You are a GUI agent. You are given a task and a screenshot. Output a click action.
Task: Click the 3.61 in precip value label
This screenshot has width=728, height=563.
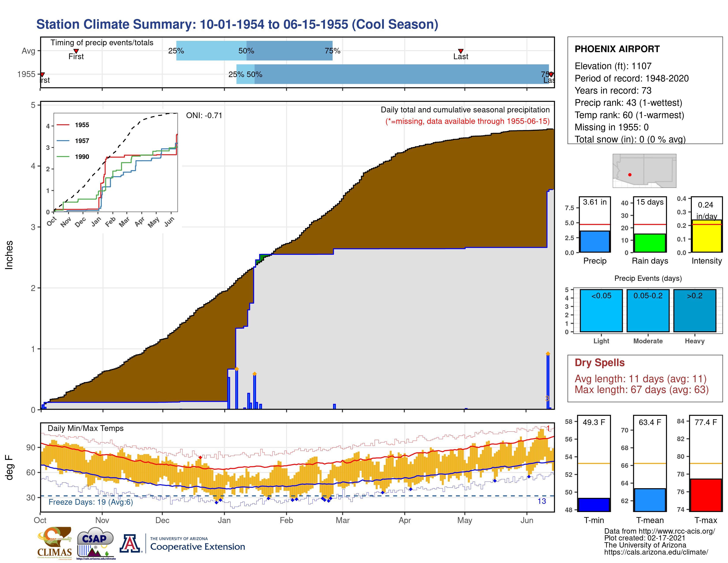595,202
